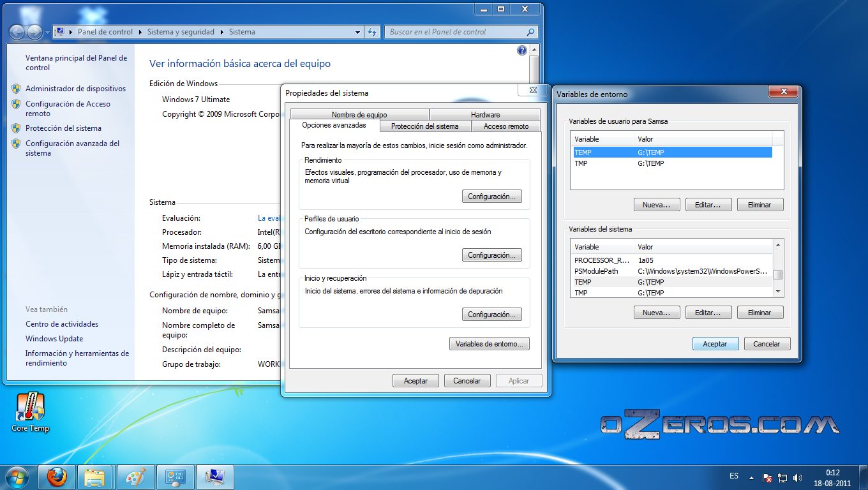
Task: Open Administrador de dispositivos link
Action: click(75, 89)
